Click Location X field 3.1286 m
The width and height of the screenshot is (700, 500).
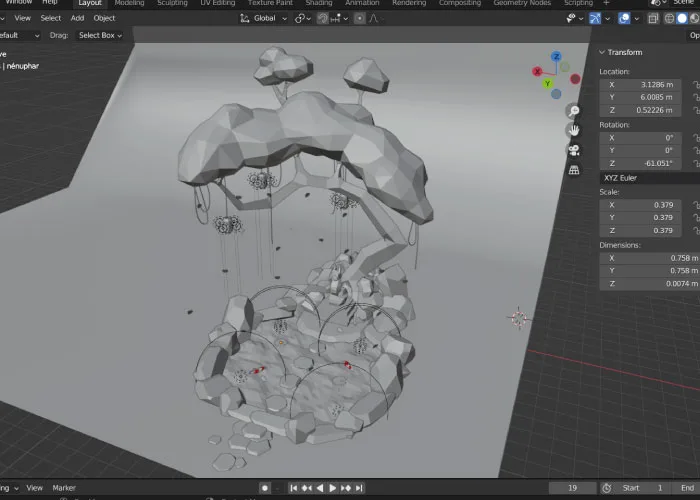pos(640,84)
